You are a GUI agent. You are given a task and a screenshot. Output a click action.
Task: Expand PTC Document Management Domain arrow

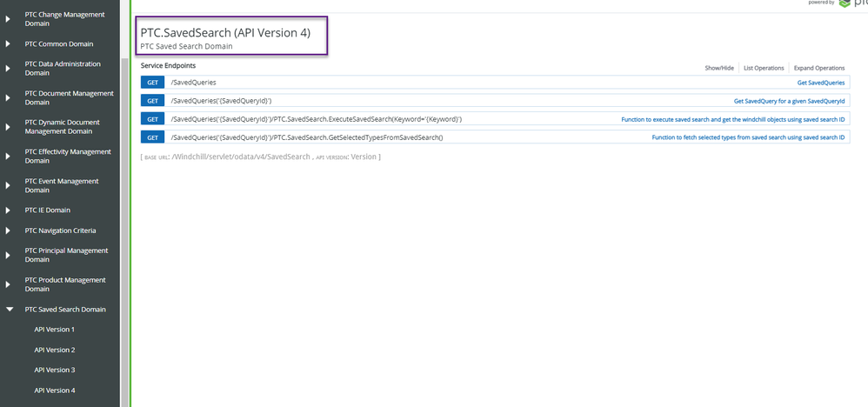point(8,98)
